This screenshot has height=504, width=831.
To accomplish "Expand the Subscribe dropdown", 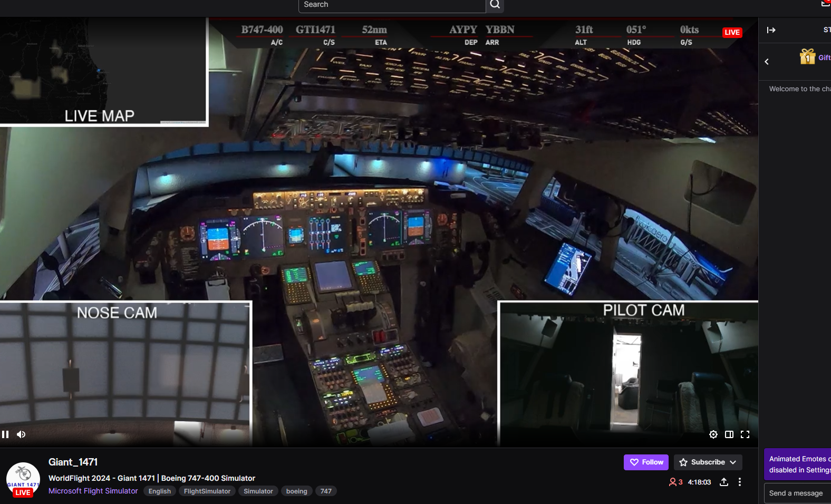I will (708, 462).
